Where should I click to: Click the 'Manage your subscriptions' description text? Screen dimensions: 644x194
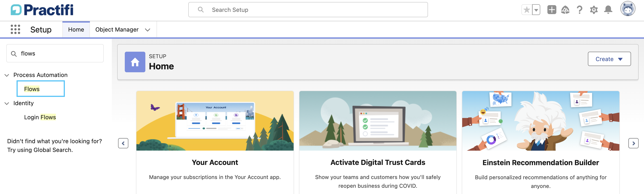point(215,177)
